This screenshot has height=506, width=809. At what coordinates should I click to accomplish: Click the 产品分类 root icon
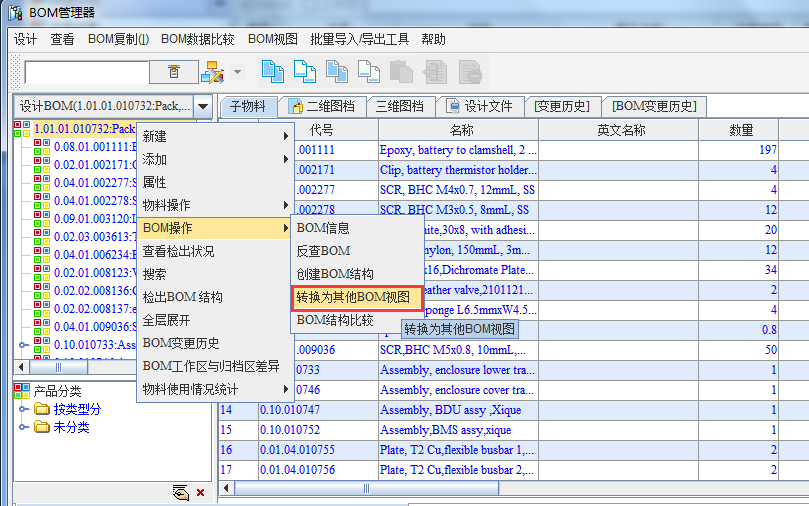(22, 390)
